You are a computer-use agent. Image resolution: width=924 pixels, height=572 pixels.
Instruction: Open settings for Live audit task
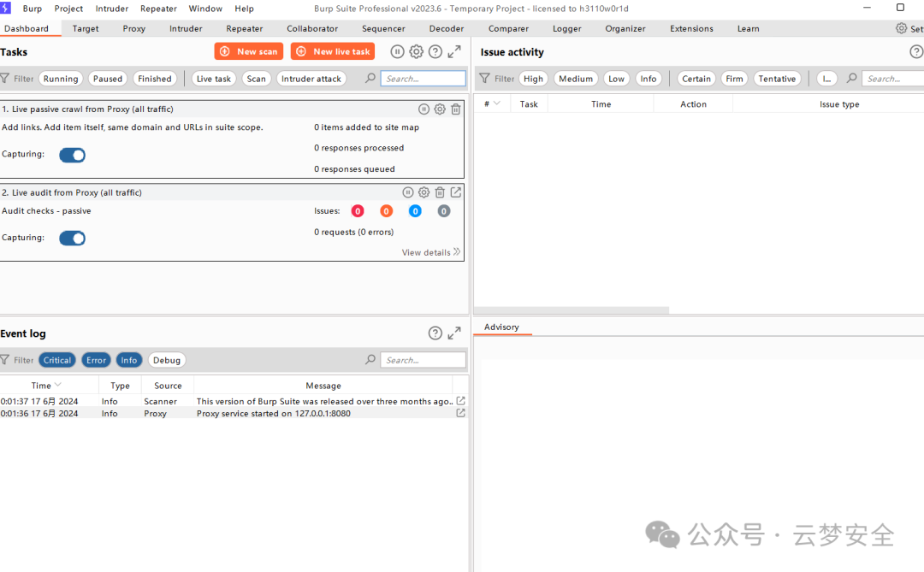coord(423,192)
